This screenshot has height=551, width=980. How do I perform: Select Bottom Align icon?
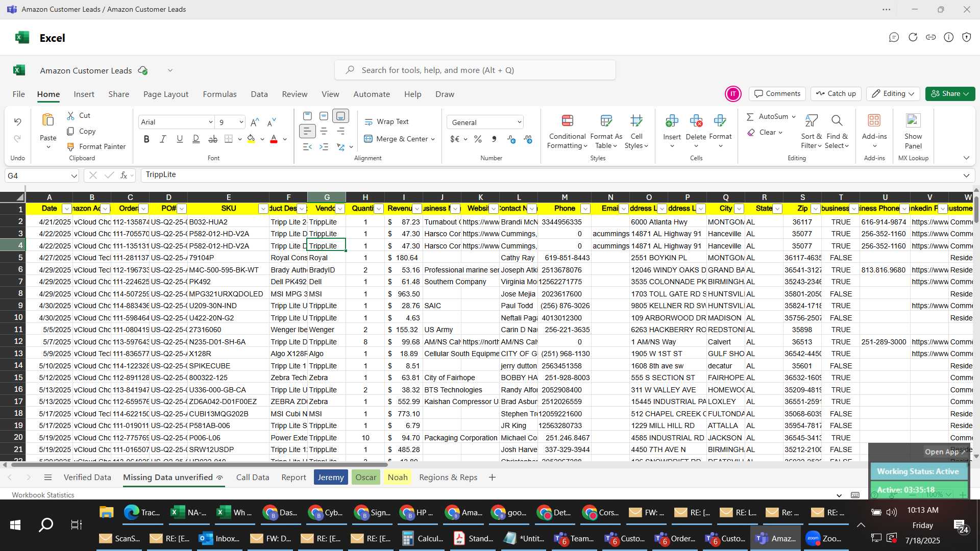tap(340, 116)
